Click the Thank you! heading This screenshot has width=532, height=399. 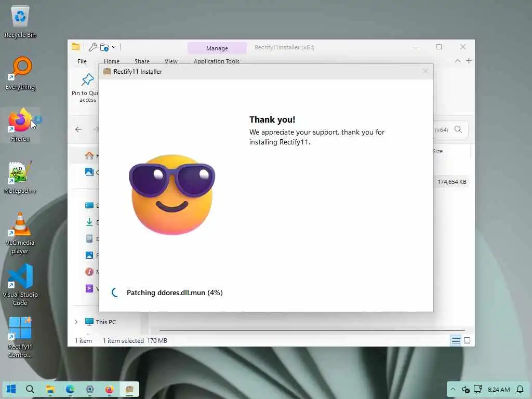click(272, 119)
